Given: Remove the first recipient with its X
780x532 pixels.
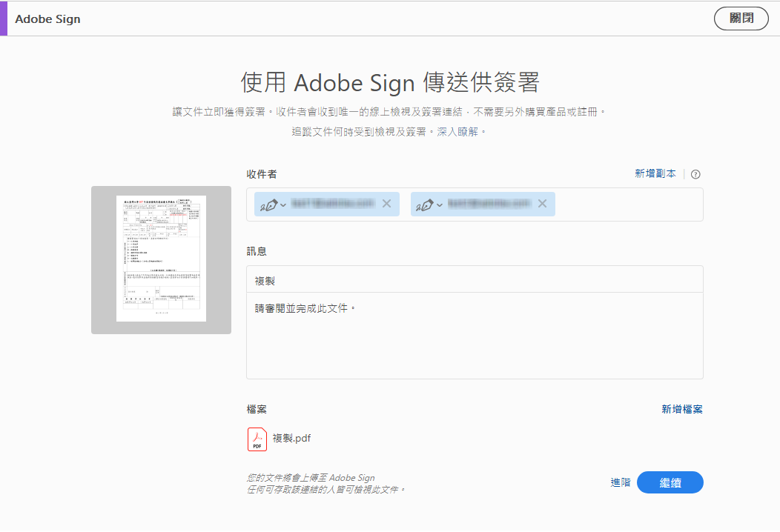Looking at the screenshot, I should [x=386, y=203].
